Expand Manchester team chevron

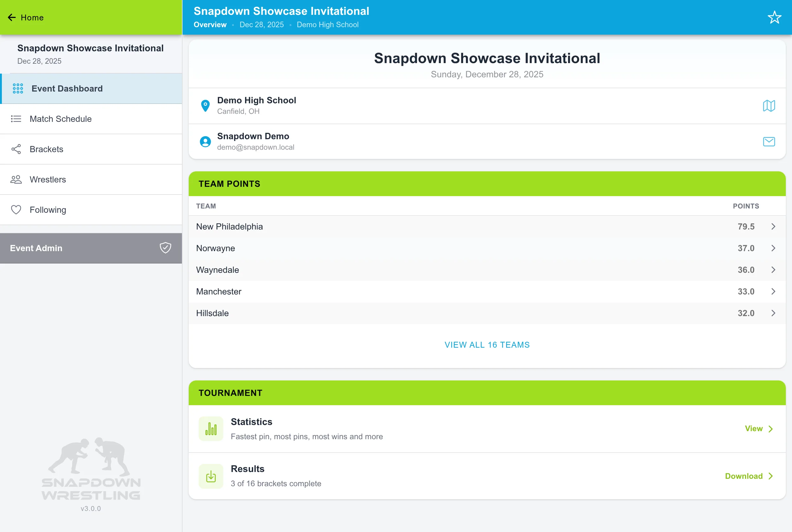(773, 291)
